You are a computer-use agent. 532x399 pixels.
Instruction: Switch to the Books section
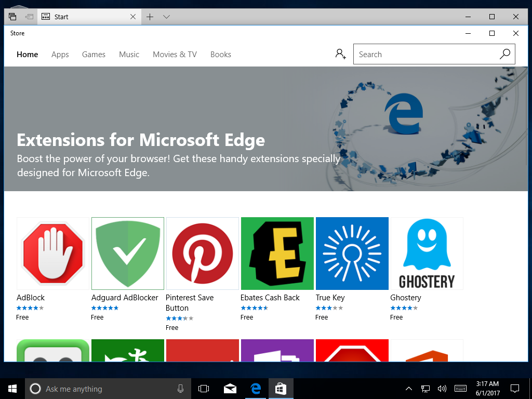(220, 54)
